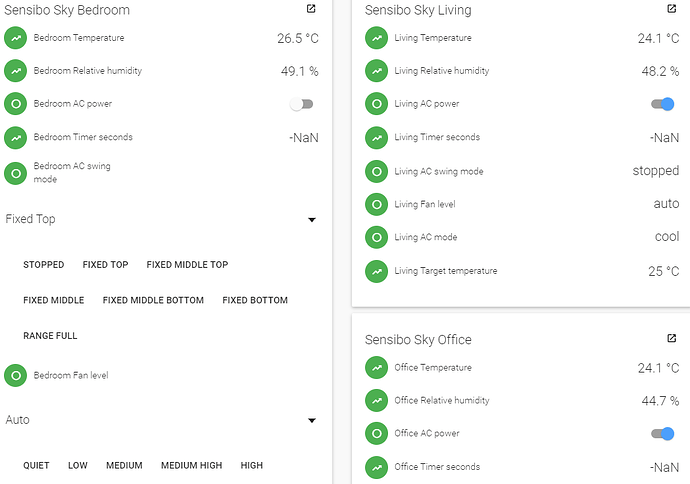Select the QUIET fan level
Viewport: 690px width, 484px height.
tap(36, 466)
